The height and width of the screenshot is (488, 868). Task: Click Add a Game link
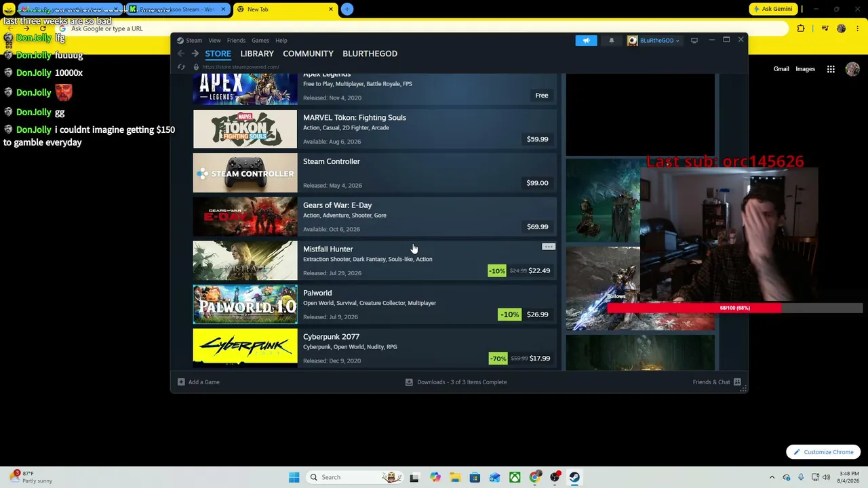coord(204,382)
